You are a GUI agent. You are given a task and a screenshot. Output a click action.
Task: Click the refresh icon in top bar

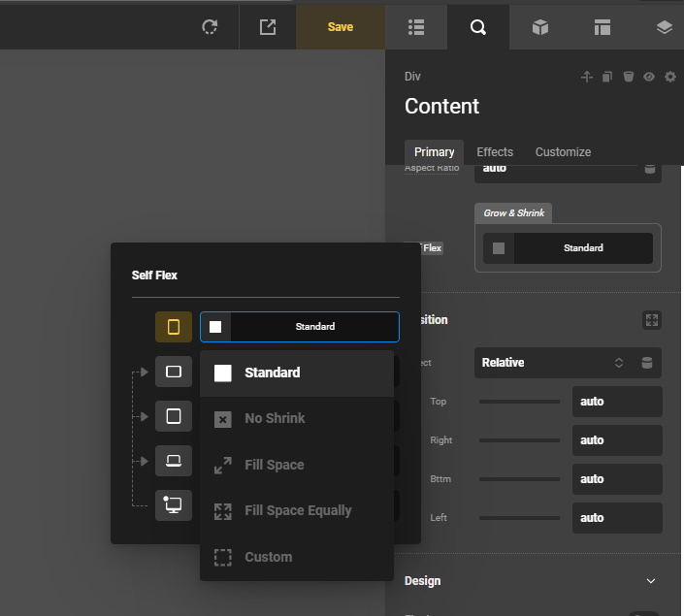[x=210, y=27]
